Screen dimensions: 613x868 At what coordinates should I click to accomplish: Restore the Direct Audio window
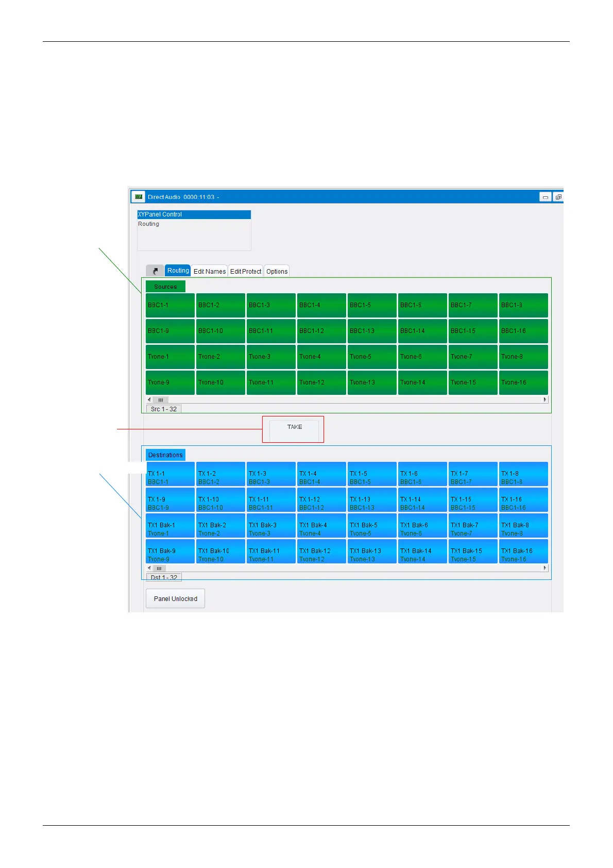(558, 197)
